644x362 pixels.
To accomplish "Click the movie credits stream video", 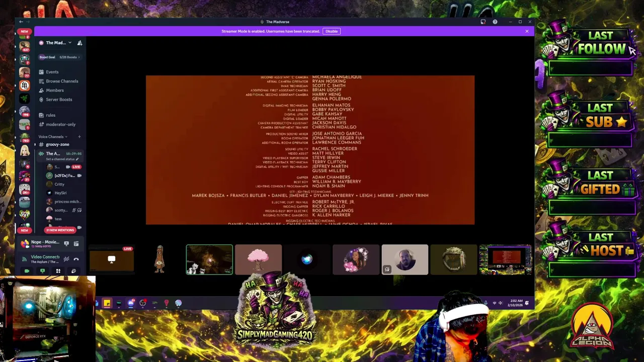I will pyautogui.click(x=310, y=150).
